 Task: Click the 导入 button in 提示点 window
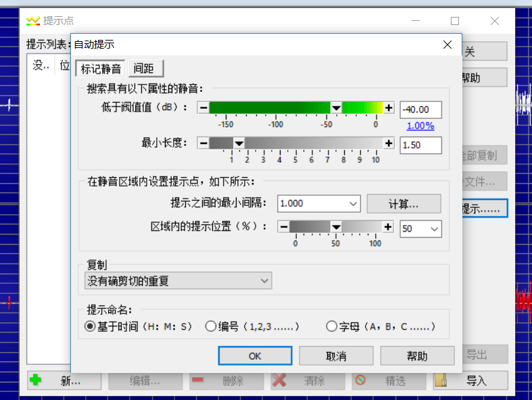point(470,380)
